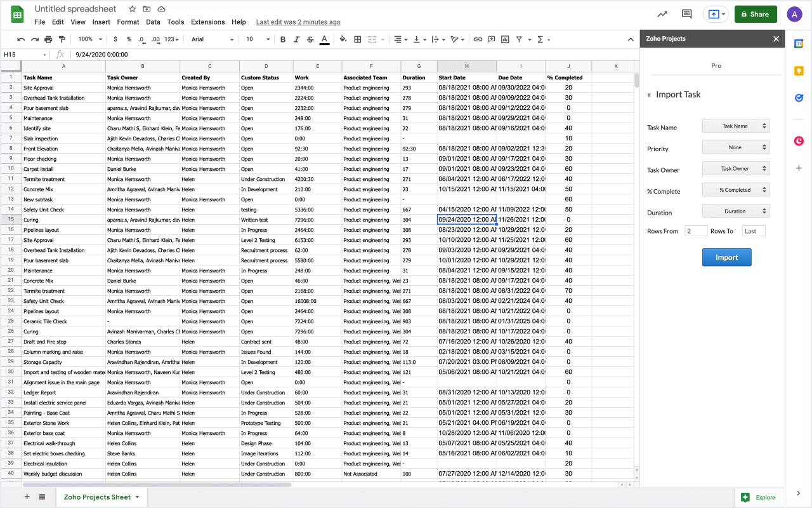
Task: Click the Add sheet plus button
Action: point(27,497)
